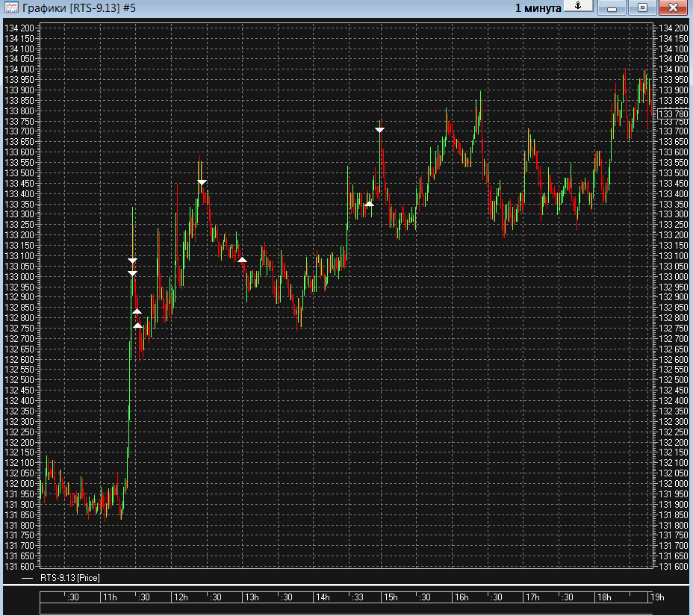
Task: Close the RTS-9.13 chart window
Action: point(673,8)
